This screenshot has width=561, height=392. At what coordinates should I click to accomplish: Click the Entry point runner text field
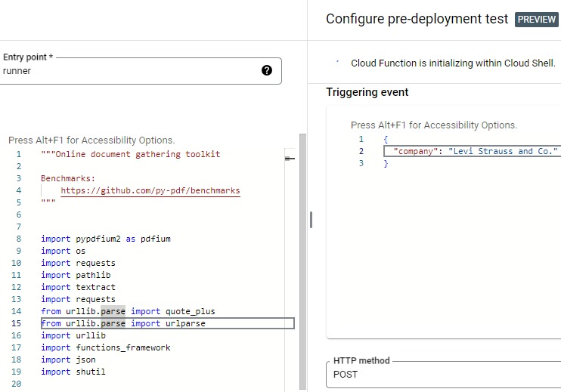[x=141, y=71]
